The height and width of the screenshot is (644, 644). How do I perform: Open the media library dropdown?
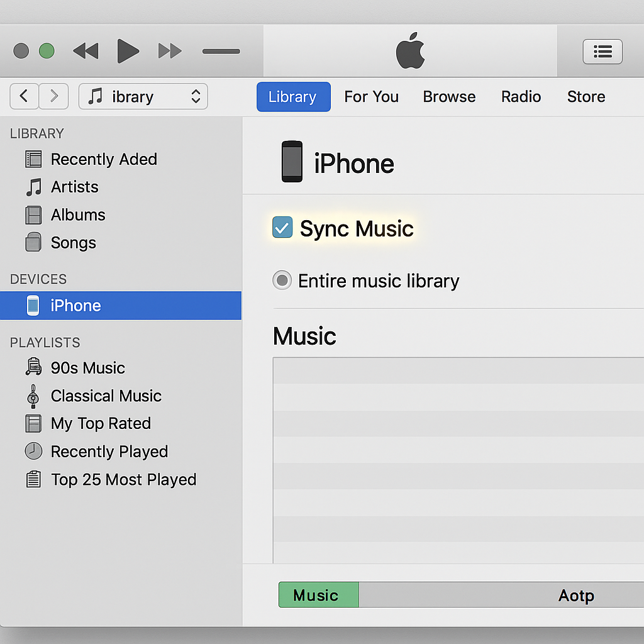tap(143, 96)
